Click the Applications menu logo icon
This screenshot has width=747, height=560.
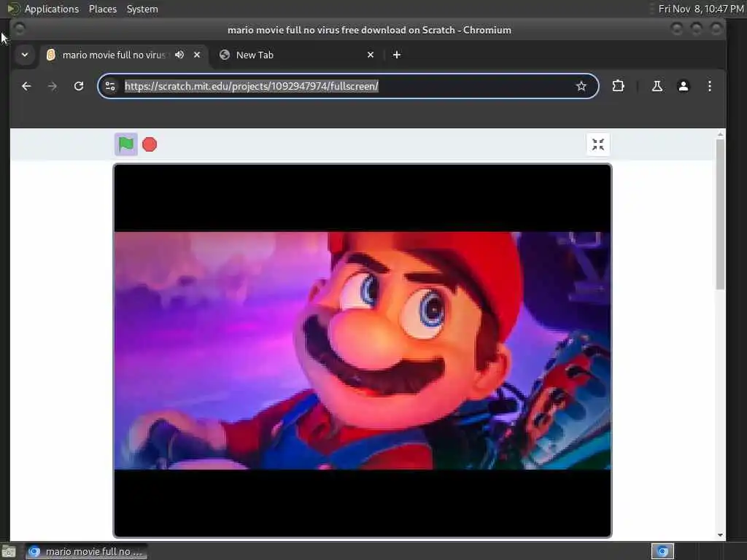point(12,9)
